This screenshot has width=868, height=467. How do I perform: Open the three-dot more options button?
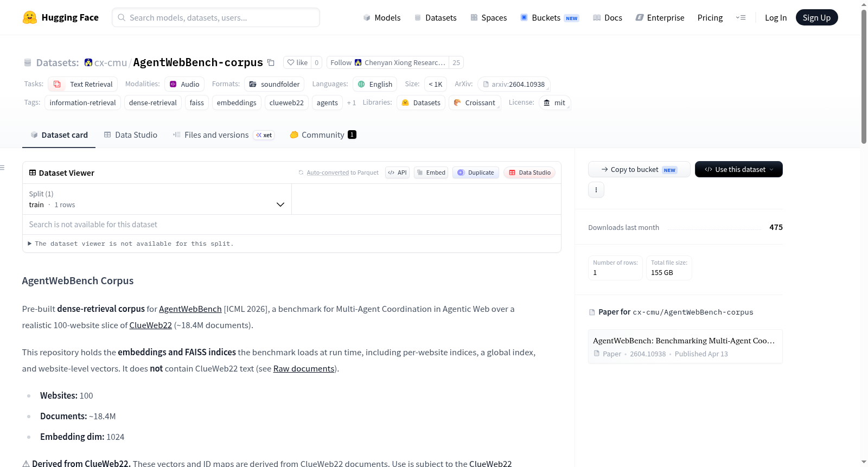click(x=596, y=190)
